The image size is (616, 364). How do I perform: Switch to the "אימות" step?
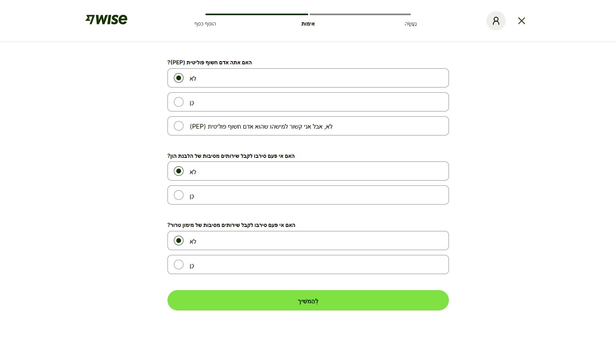[x=308, y=24]
